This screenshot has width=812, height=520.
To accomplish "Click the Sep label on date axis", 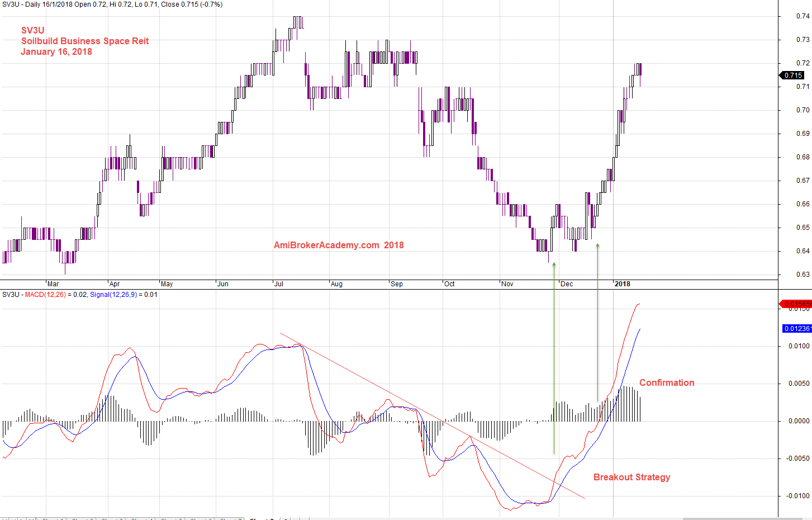I will point(397,284).
